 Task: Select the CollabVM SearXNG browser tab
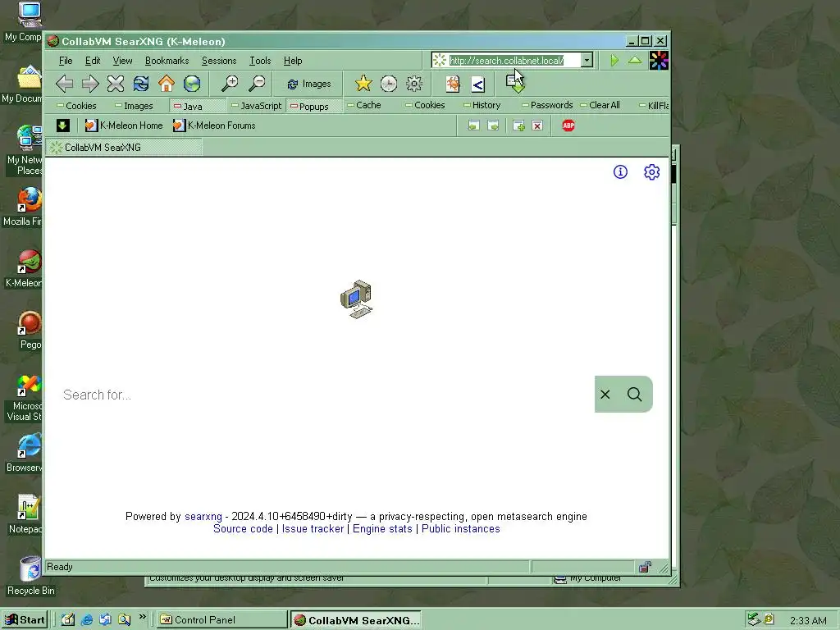point(125,148)
